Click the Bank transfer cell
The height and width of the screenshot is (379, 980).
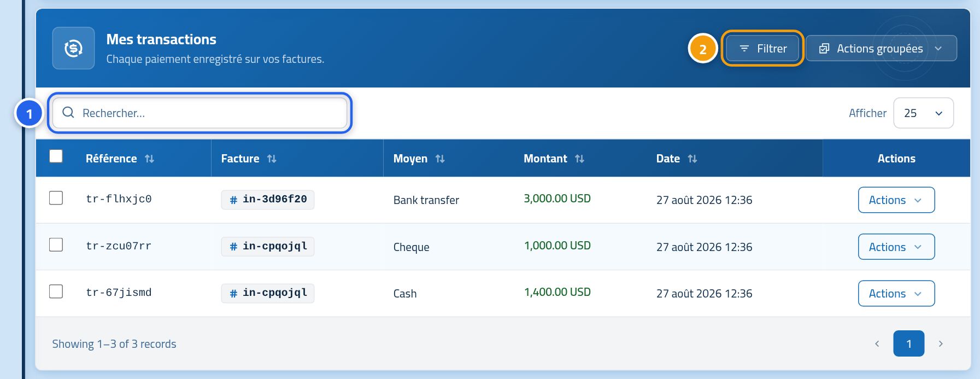point(426,200)
